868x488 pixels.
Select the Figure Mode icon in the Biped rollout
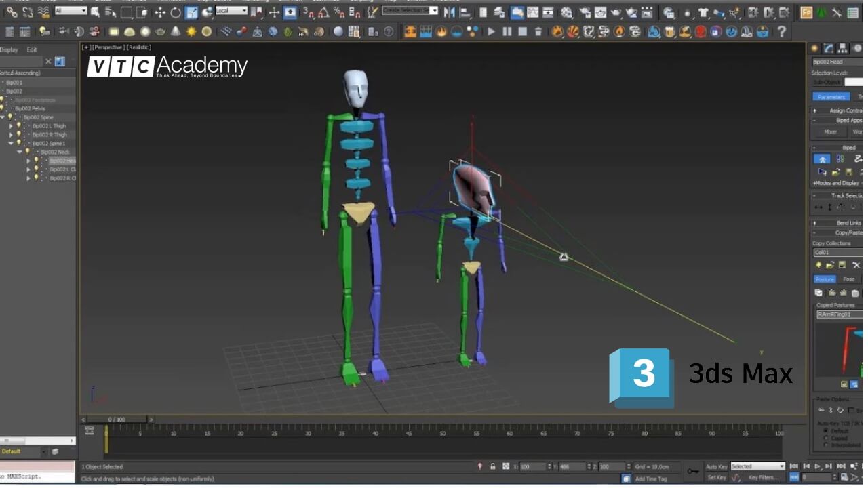(x=823, y=159)
